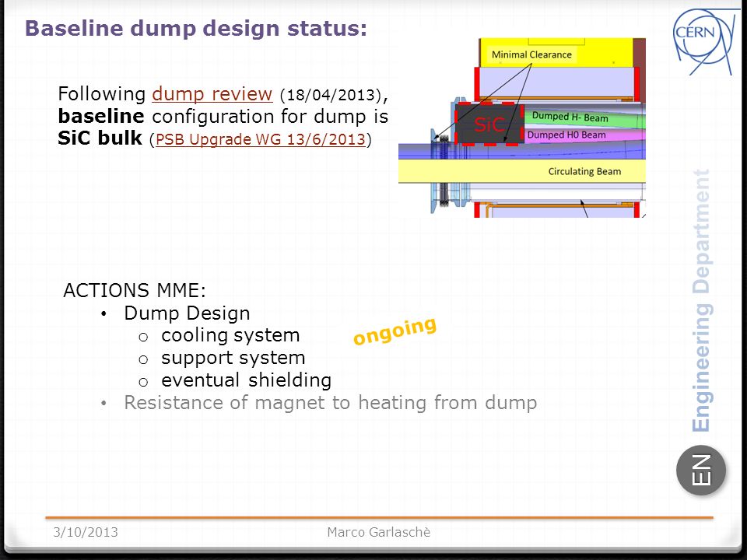This screenshot has height=560, width=747.
Task: Click the vertical 'Engineering Department' text
Action: (x=701, y=300)
